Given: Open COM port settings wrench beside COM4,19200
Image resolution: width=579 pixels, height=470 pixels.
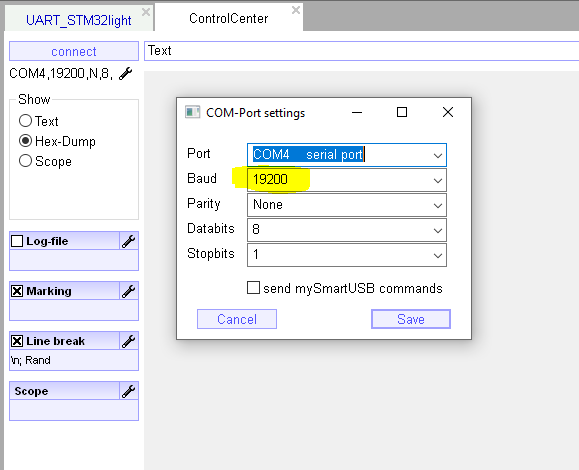Looking at the screenshot, I should point(126,73).
